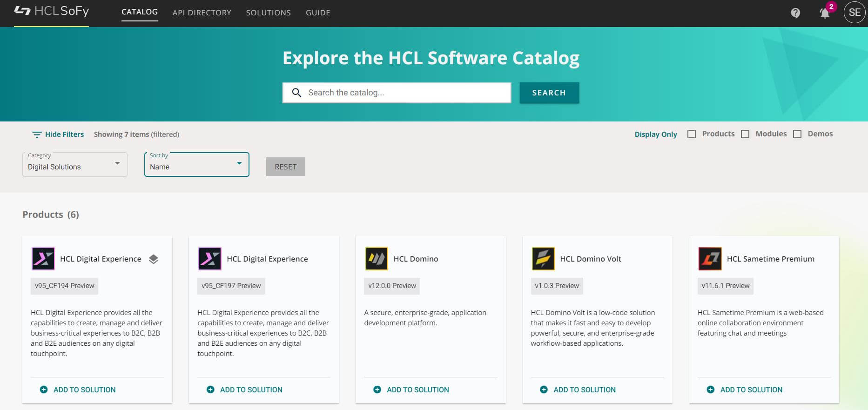Click the HCL SoFy logo
The height and width of the screenshot is (410, 868).
coord(51,11)
